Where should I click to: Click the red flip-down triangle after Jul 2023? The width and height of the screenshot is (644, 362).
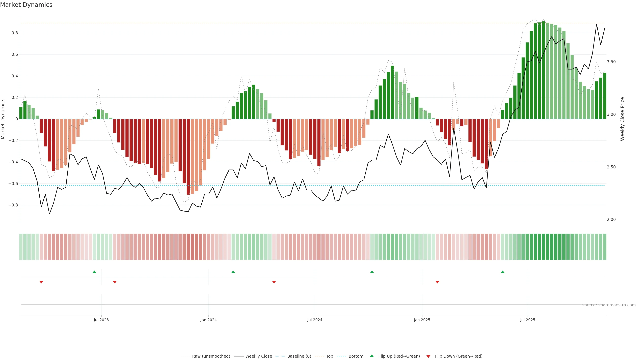click(115, 282)
